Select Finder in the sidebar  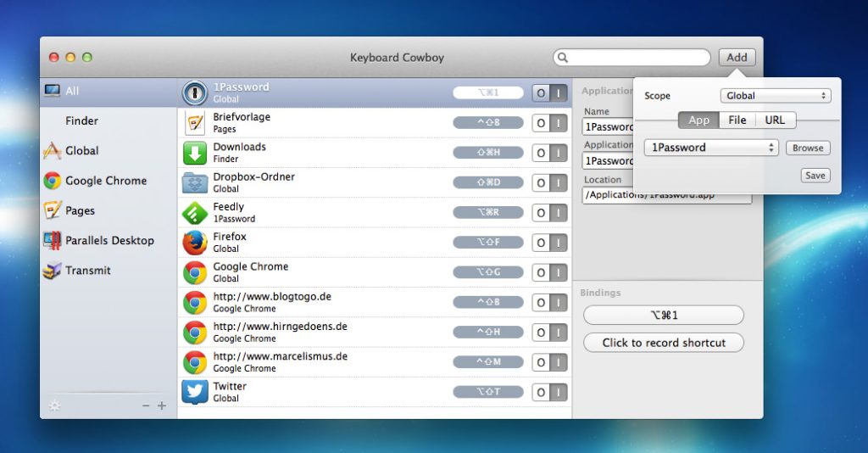108,120
